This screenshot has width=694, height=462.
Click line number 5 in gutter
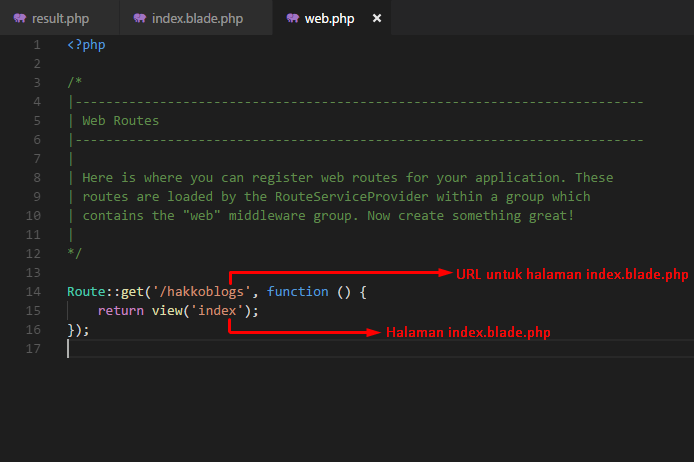pos(37,121)
